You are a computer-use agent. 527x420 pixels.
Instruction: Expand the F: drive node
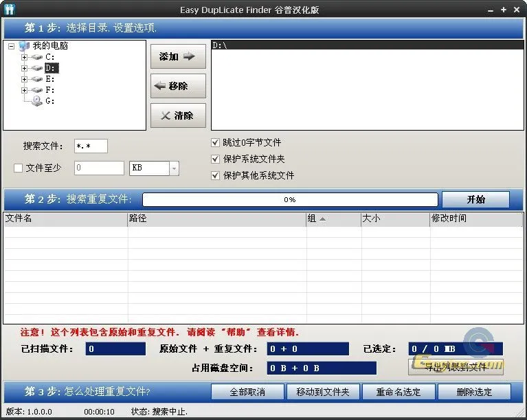pos(24,90)
